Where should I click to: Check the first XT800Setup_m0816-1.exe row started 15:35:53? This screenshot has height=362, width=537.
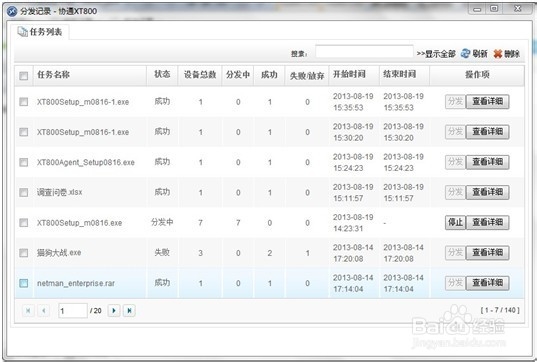24,102
